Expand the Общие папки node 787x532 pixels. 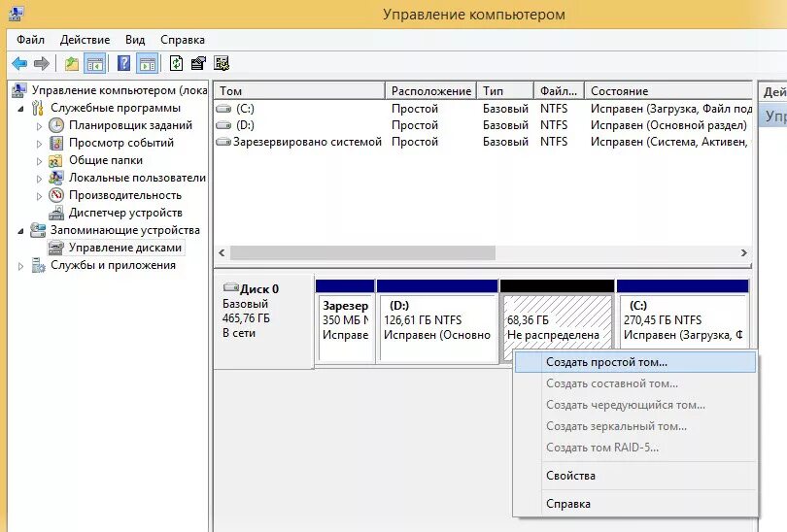click(39, 161)
